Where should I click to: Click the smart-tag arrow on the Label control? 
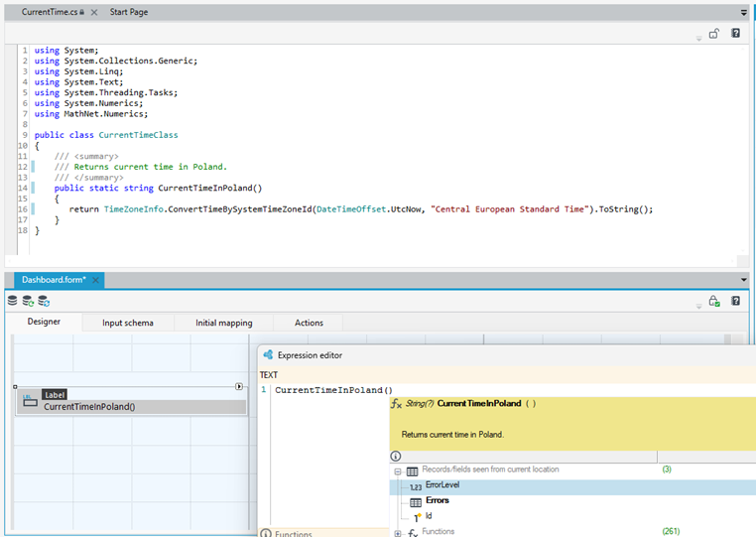239,386
